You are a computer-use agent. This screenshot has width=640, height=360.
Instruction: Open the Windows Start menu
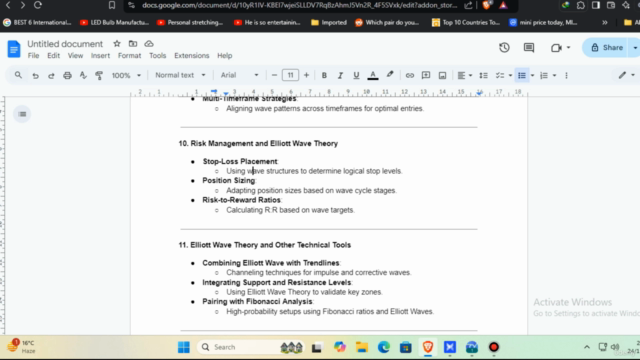(x=184, y=347)
